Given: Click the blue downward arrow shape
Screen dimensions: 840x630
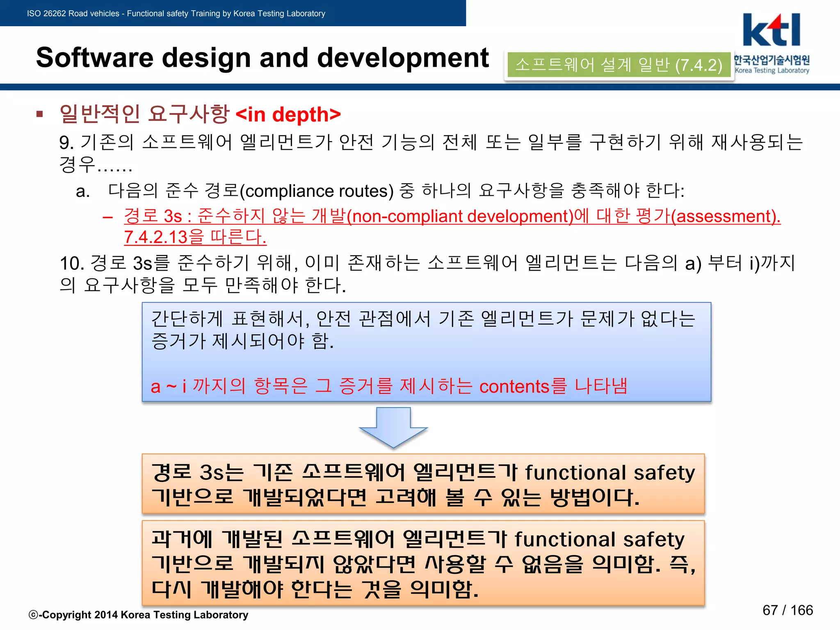Looking at the screenshot, I should pos(393,427).
